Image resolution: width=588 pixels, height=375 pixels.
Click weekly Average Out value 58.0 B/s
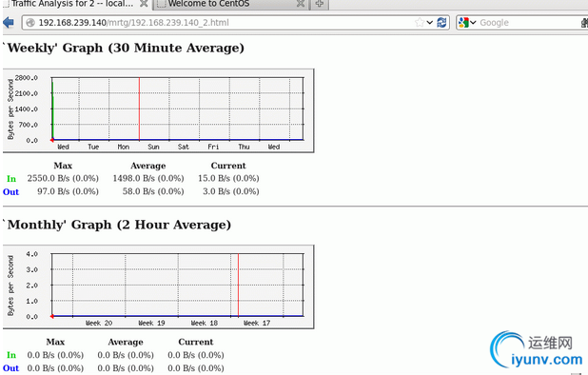click(153, 191)
